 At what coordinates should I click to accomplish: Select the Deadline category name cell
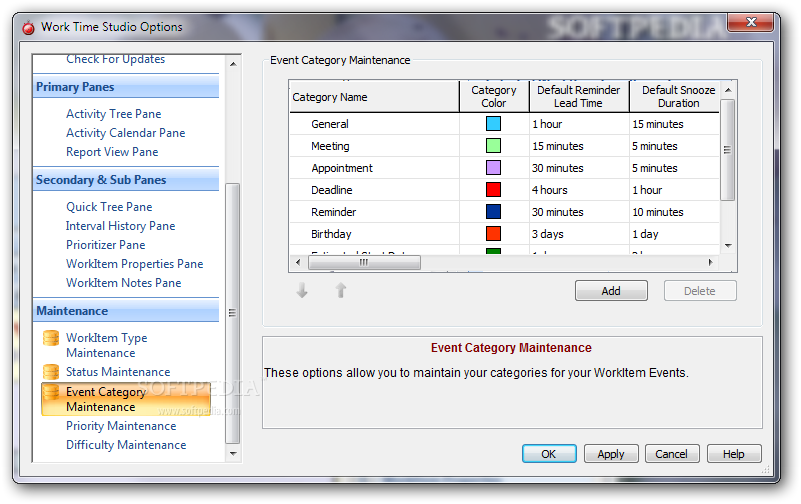coord(374,190)
